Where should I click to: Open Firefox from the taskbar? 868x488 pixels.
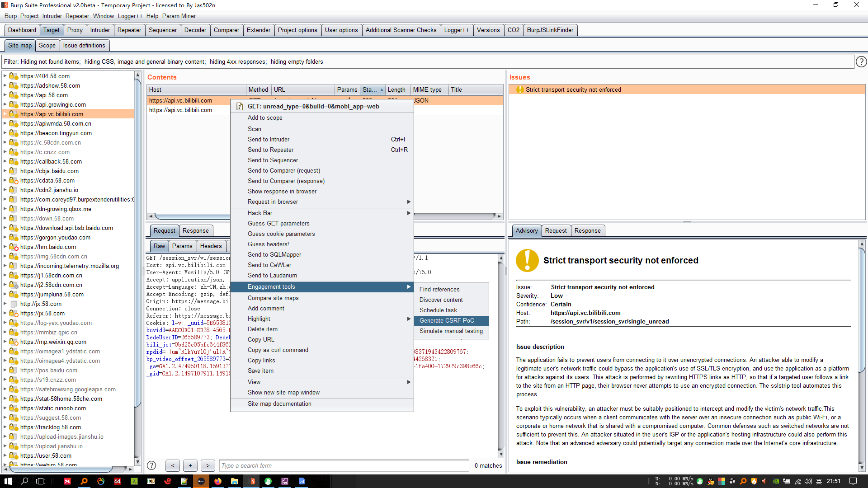click(x=218, y=481)
